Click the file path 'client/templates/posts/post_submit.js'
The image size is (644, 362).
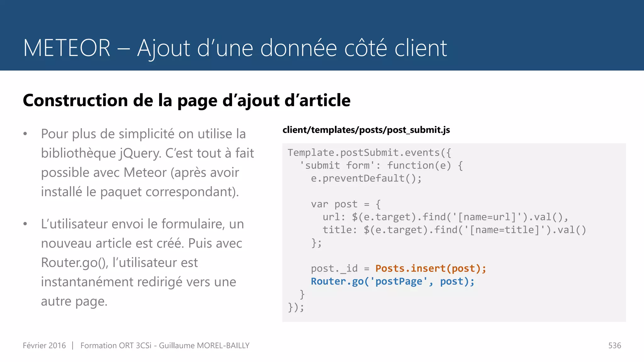[366, 130]
